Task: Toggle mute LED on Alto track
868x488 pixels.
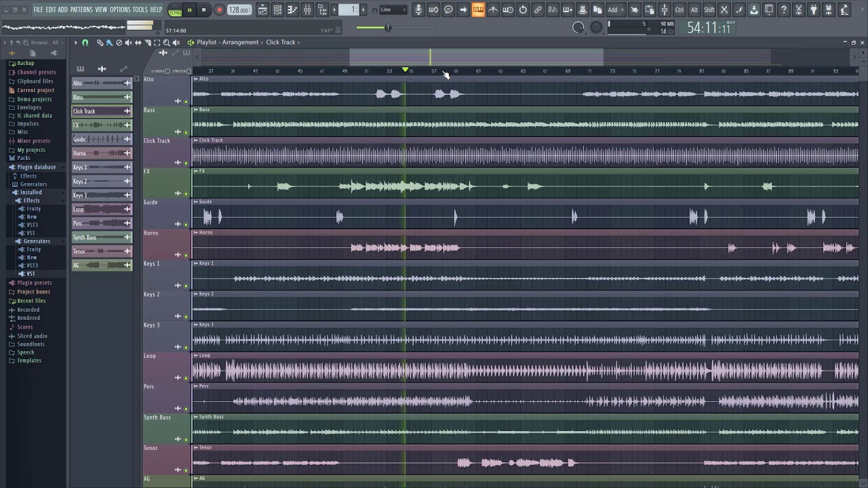Action: 186,102
